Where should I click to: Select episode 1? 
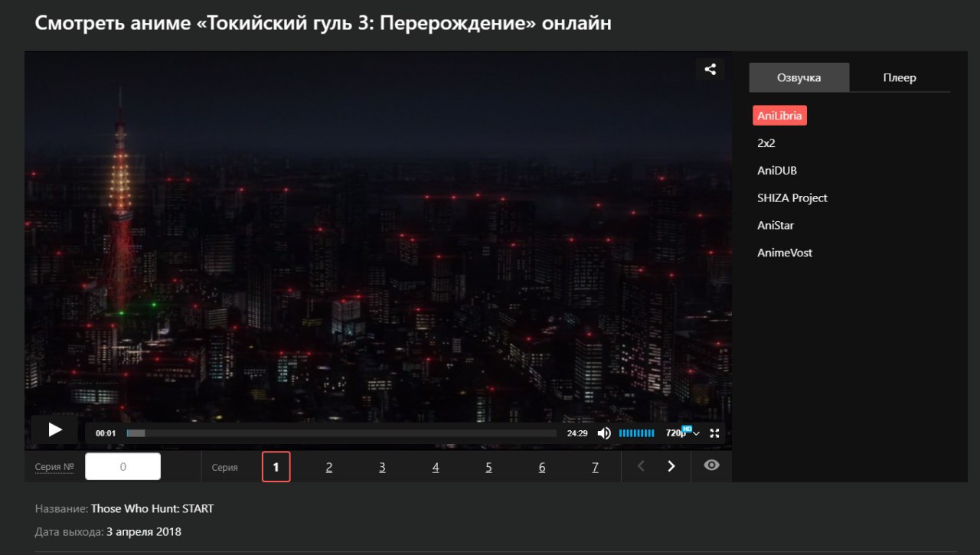point(276,467)
